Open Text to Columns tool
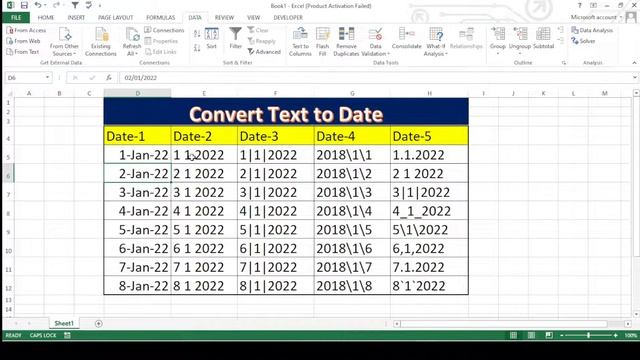 (x=300, y=41)
